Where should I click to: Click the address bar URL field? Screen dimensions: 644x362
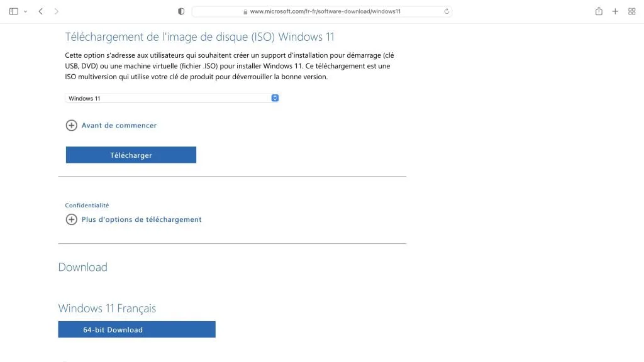tap(322, 11)
